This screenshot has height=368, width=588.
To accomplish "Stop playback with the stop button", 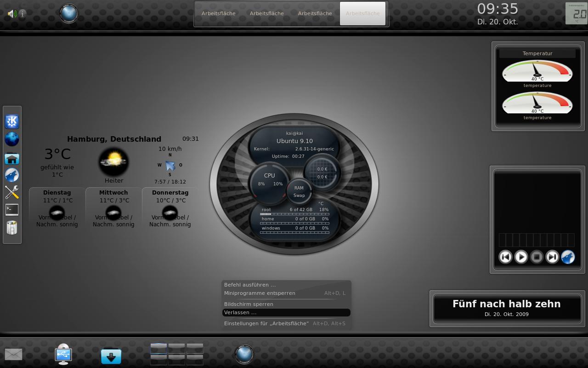I will pos(537,257).
